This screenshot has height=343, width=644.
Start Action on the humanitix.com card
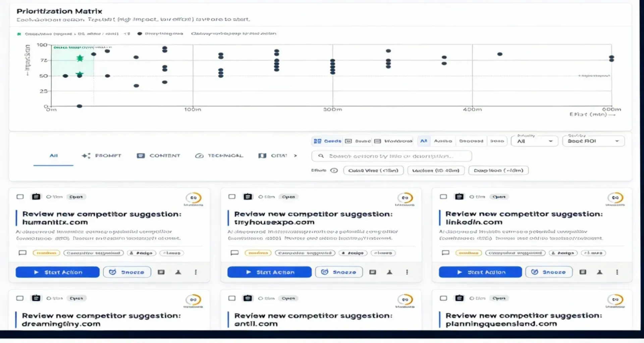[x=57, y=272]
